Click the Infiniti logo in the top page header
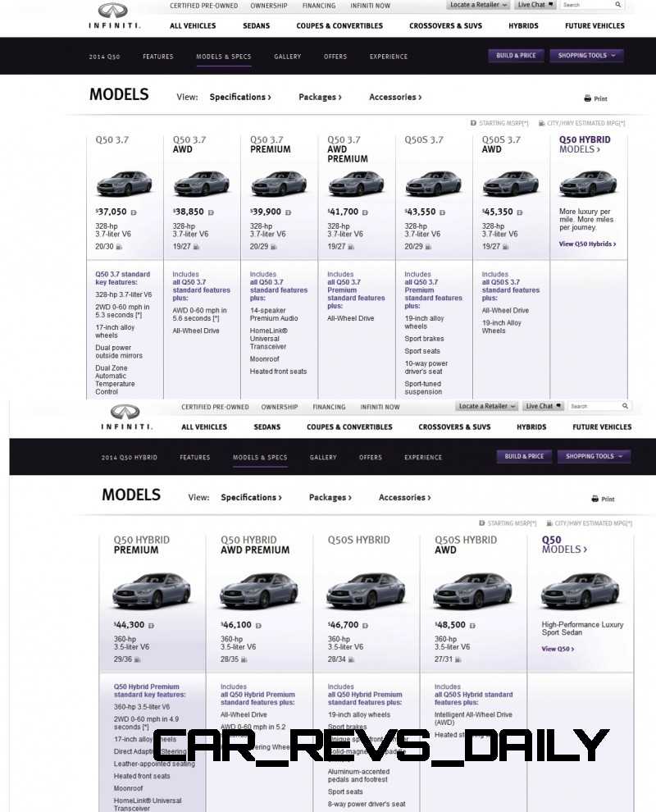Screen dimensions: 656x812 (x=113, y=16)
